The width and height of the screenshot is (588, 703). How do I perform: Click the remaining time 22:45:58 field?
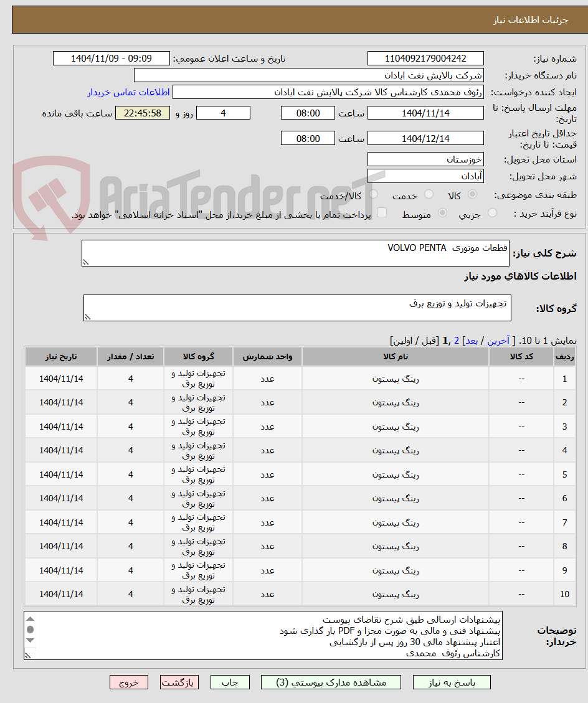tap(143, 113)
